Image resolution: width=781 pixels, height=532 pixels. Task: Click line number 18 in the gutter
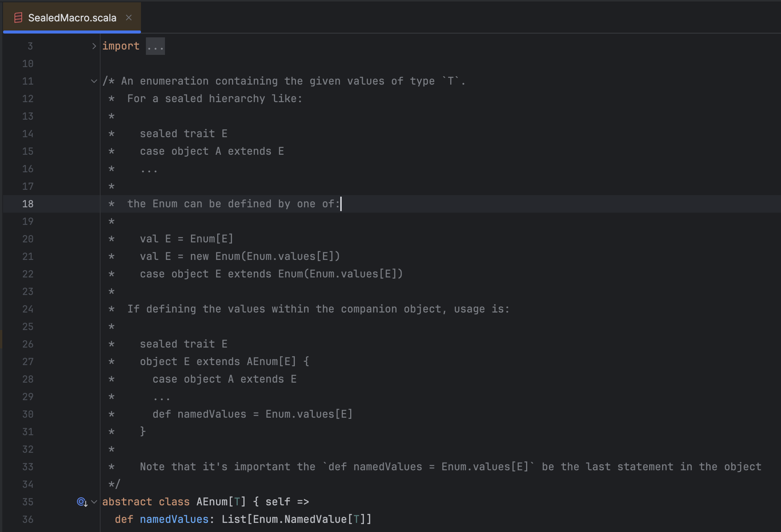pos(28,204)
